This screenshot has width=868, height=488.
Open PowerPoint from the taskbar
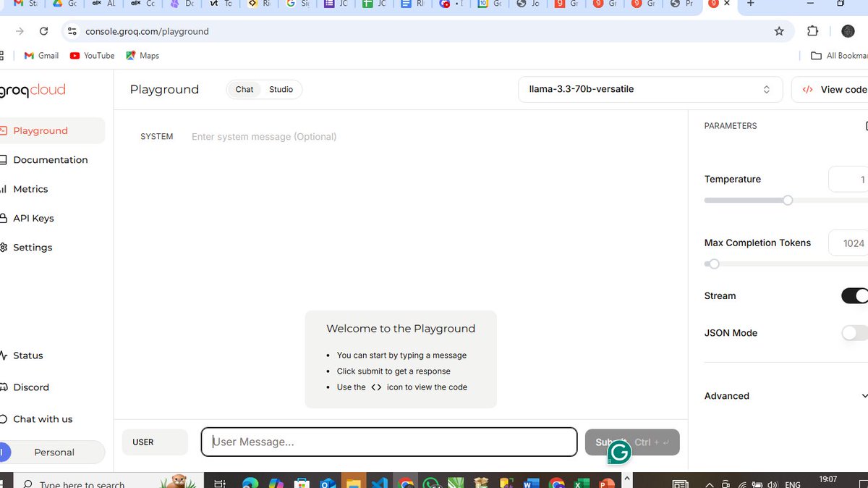[606, 483]
